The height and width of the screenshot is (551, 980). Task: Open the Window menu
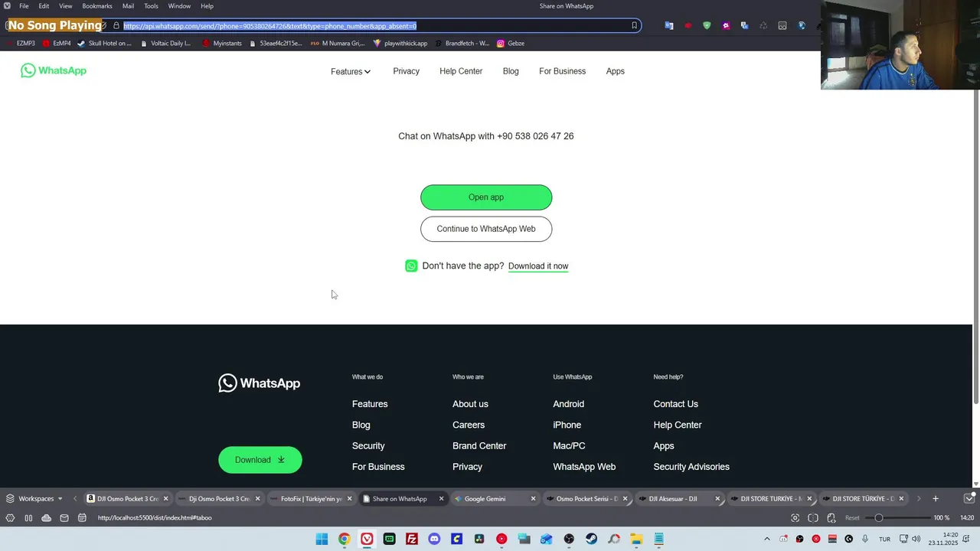pos(179,6)
